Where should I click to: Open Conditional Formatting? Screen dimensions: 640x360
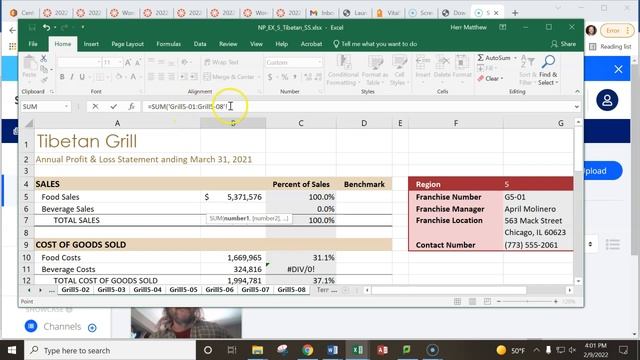343,70
